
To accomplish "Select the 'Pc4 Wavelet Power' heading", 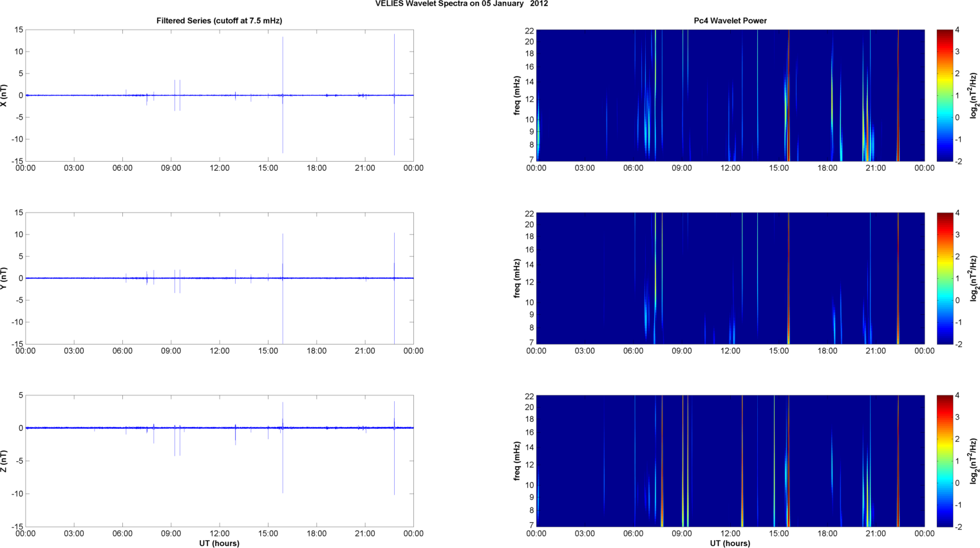I will 730,21.
